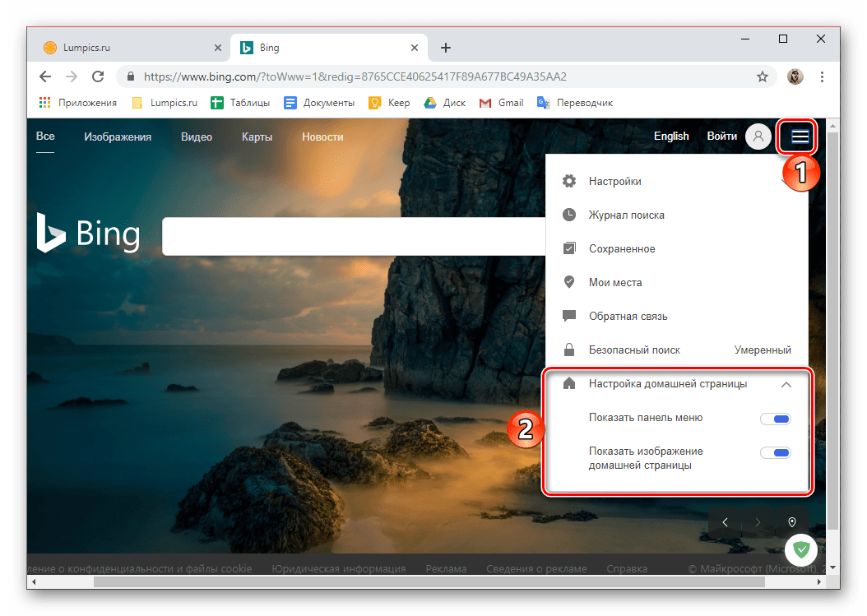Viewport: 867px width, 616px height.
Task: Click the Bing logo
Action: point(89,233)
